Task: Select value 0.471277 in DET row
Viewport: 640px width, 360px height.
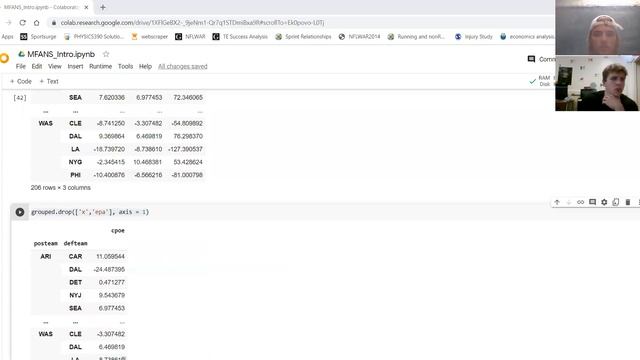Action: click(x=111, y=282)
